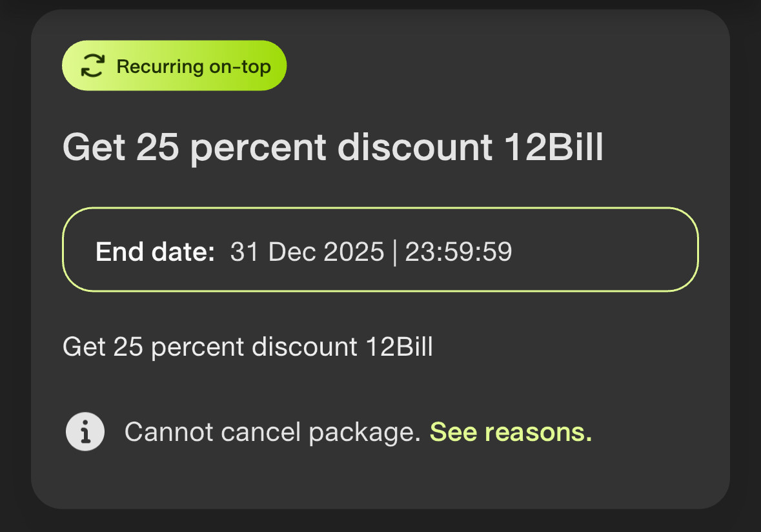The width and height of the screenshot is (761, 532).
Task: Select the Recurring on-top green badge
Action: [174, 65]
